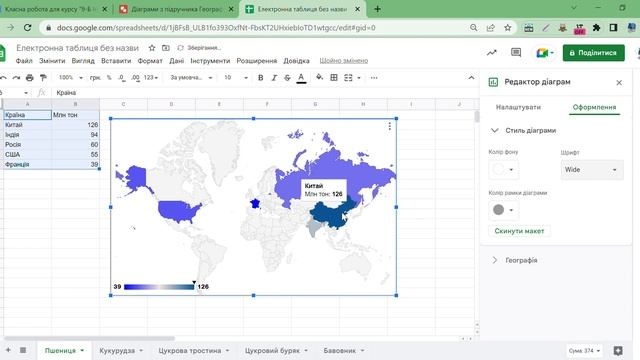640x360 pixels.
Task: Open the Файл menu
Action: pos(24,61)
